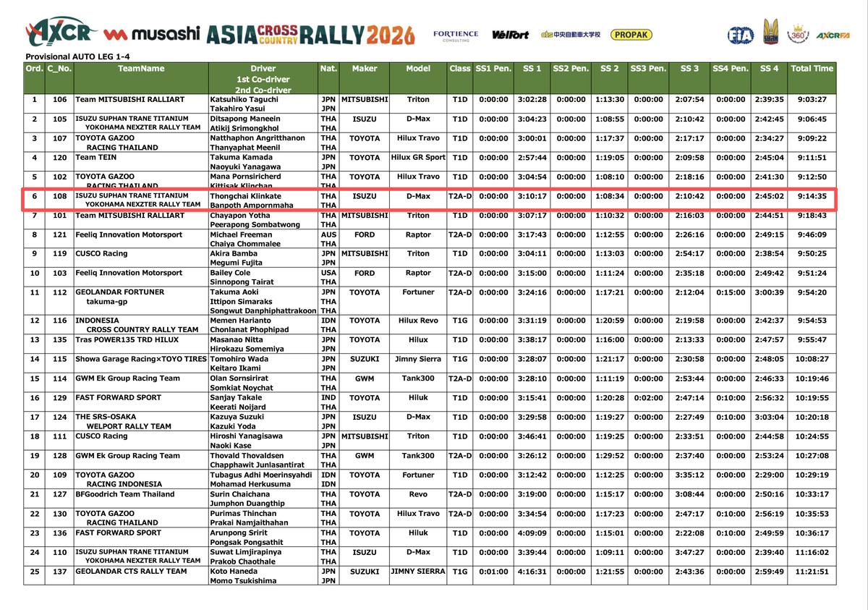Click the AXCR small logo at top right

(833, 35)
